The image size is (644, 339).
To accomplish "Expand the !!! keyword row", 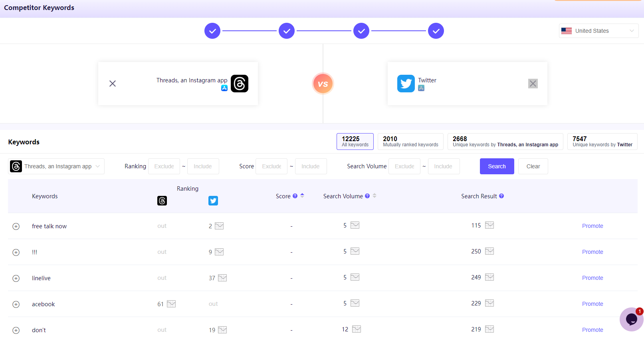I will (x=16, y=252).
